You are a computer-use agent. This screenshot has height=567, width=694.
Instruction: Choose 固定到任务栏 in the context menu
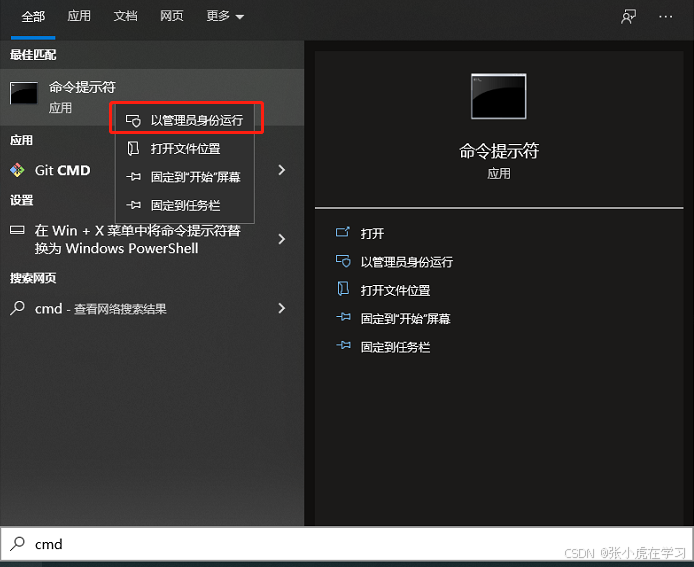coord(185,205)
